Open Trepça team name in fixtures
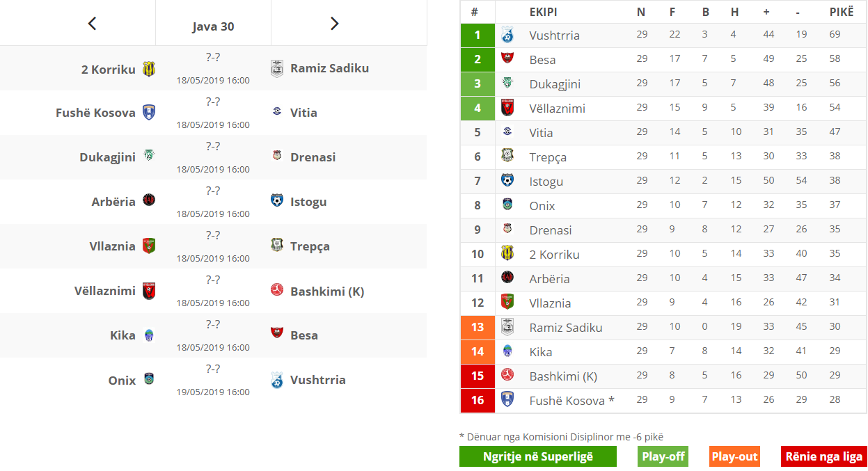 pyautogui.click(x=310, y=246)
